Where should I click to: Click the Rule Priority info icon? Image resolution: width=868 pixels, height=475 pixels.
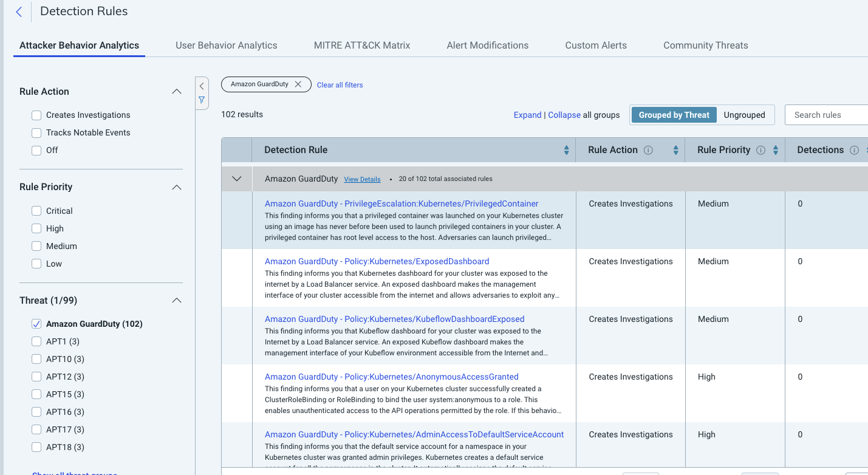(762, 149)
